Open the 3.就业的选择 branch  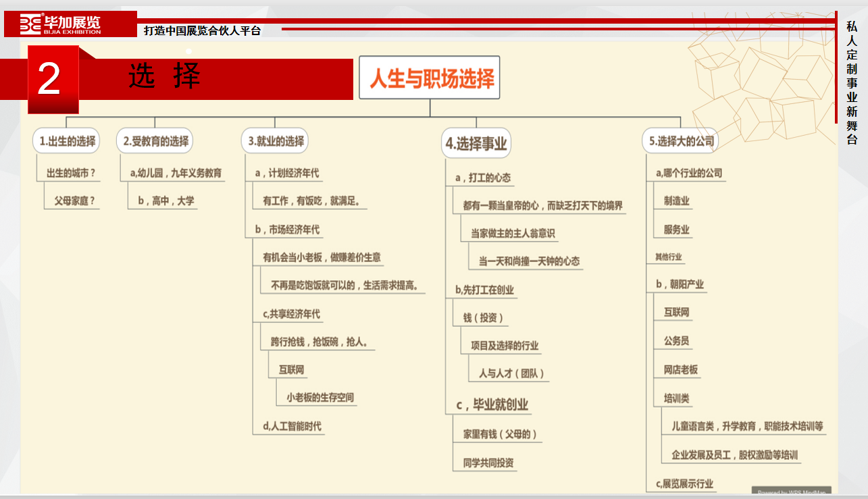(x=275, y=141)
